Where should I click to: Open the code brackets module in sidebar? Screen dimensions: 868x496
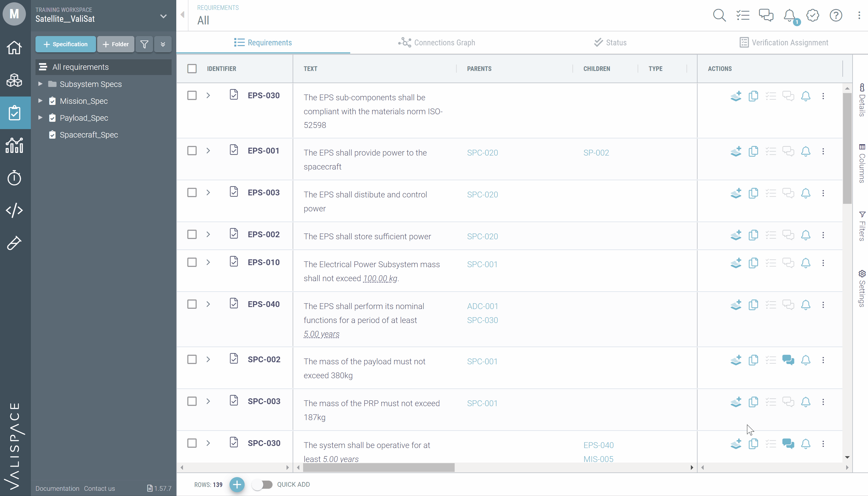[x=14, y=210]
